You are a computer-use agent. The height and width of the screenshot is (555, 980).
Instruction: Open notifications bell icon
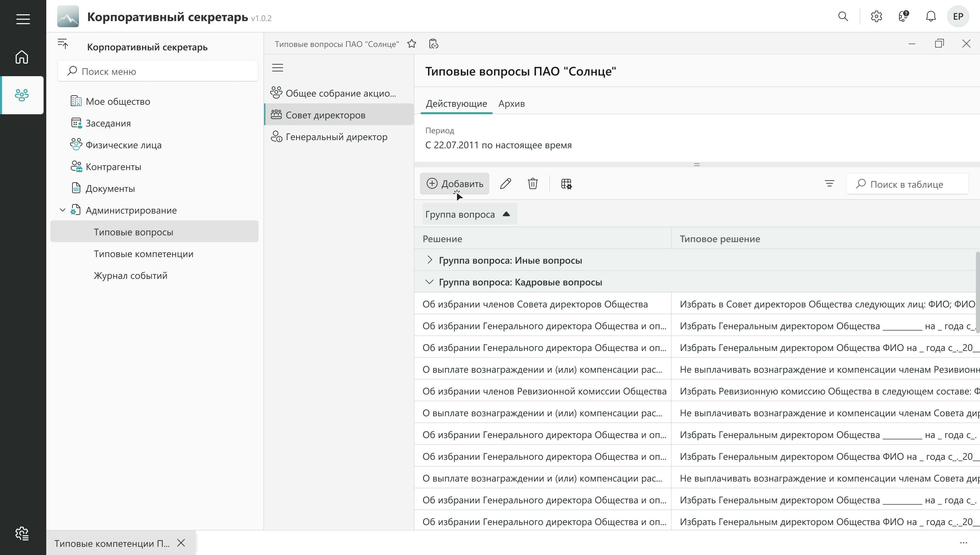coord(931,16)
